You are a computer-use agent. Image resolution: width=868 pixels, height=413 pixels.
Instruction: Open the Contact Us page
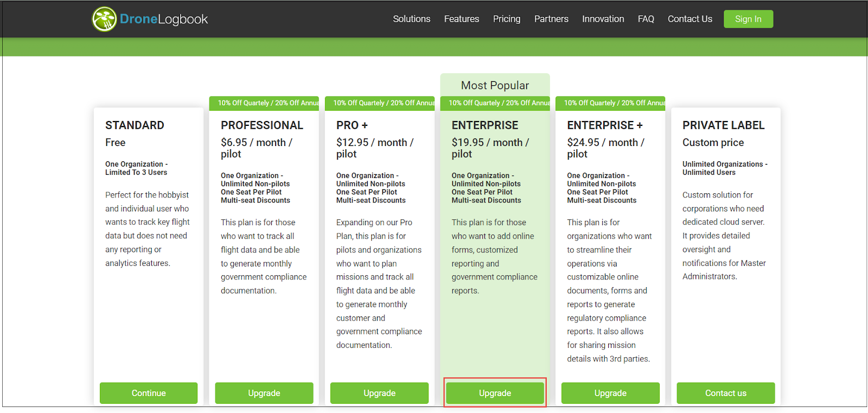pyautogui.click(x=690, y=19)
